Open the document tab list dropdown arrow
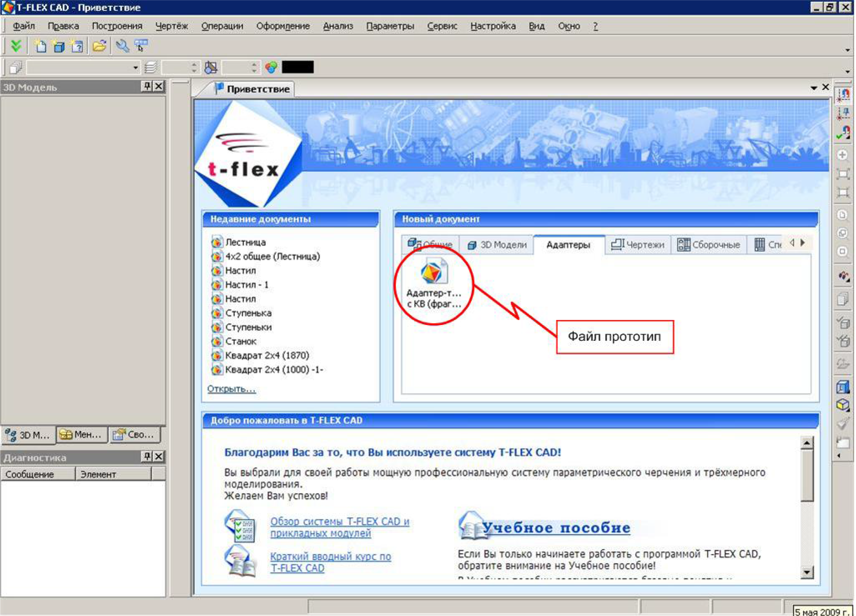Image resolution: width=856 pixels, height=616 pixels. pos(813,88)
